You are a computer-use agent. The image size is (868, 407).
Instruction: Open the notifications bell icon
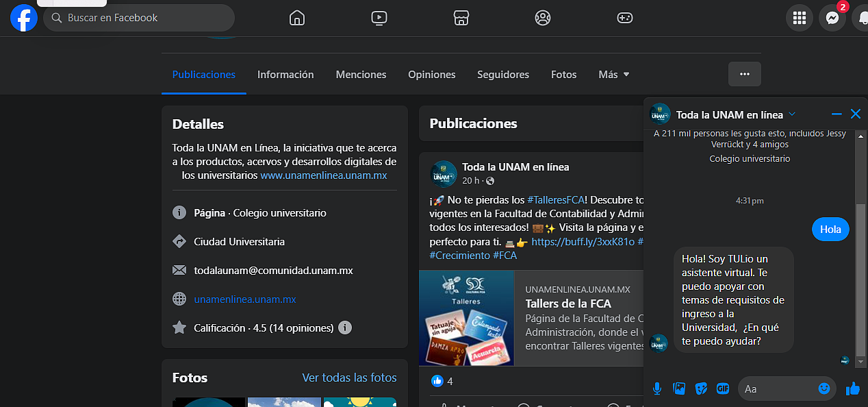(861, 18)
